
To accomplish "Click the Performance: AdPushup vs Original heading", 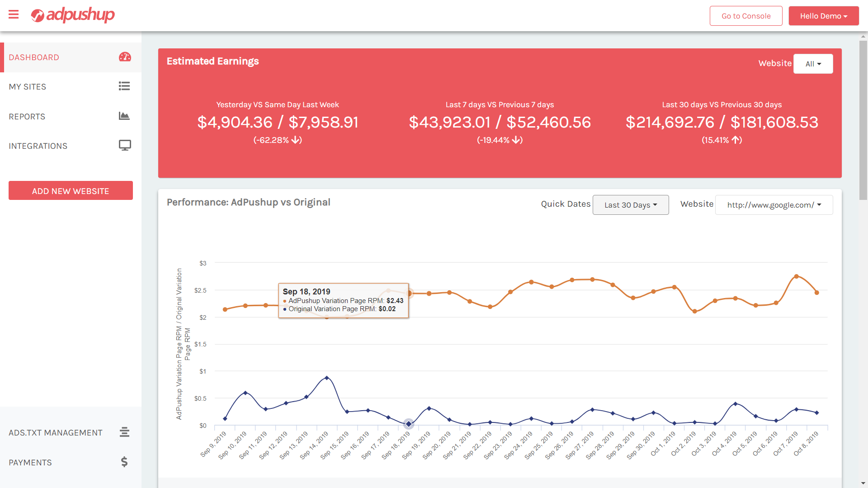I will click(248, 202).
